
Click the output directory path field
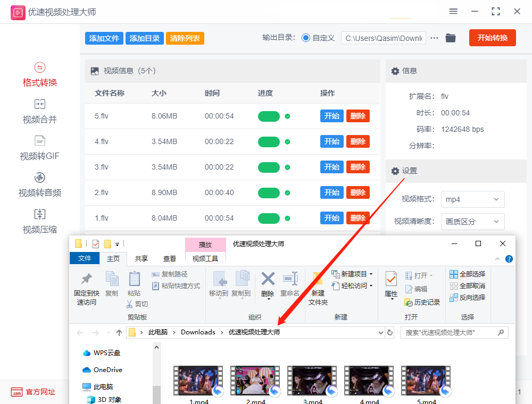pos(384,38)
